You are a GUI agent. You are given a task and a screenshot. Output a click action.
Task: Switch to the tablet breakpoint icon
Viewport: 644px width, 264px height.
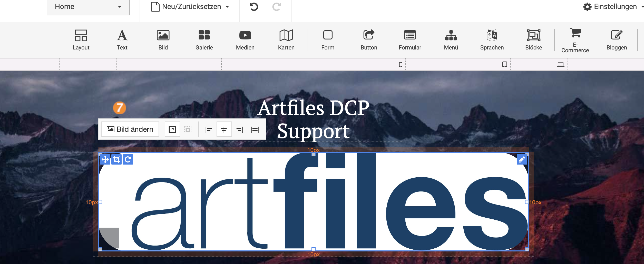(x=504, y=64)
